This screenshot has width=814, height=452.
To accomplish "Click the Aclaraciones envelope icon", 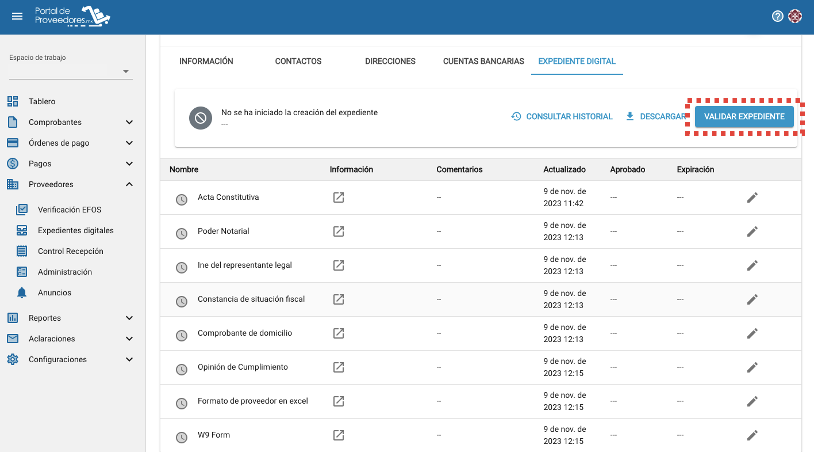I will 13,338.
